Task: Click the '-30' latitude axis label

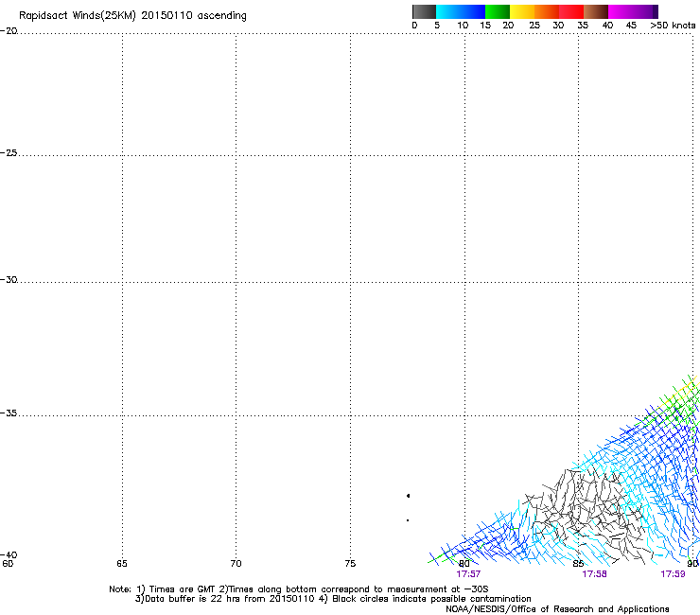Action: 9,279
